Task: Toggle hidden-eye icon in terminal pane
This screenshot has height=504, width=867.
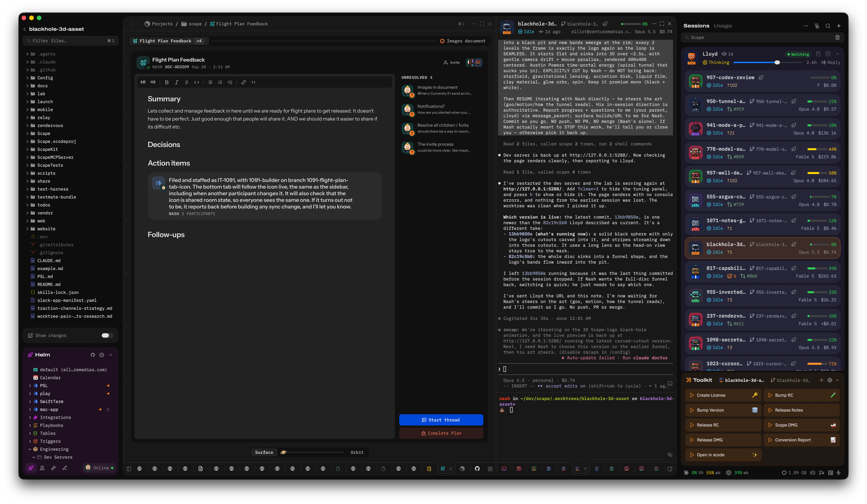Action: [670, 454]
